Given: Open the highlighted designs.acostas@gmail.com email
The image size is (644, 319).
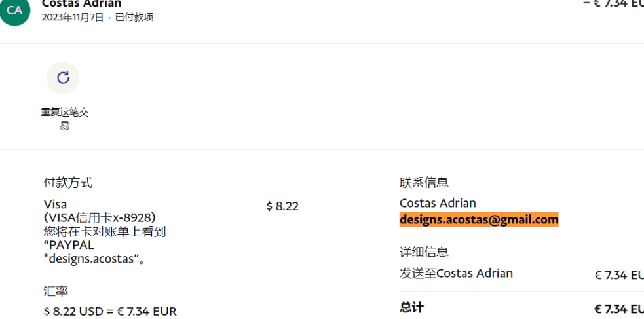Looking at the screenshot, I should 479,219.
